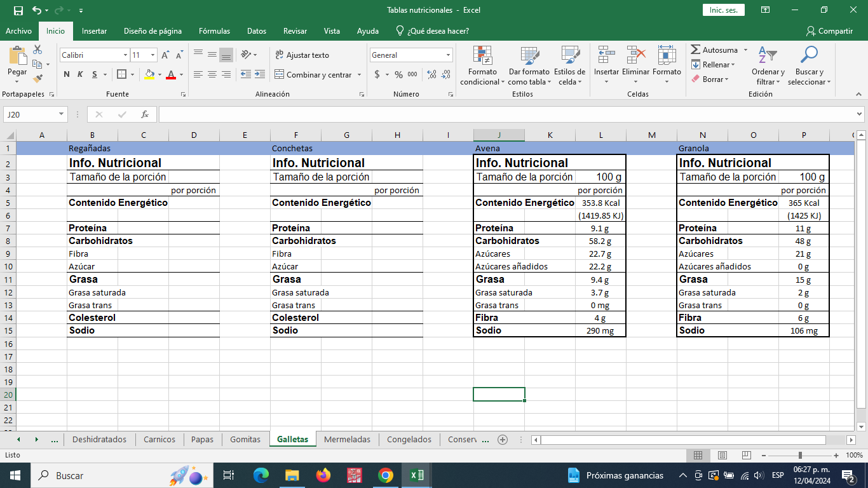This screenshot has width=868, height=488.
Task: Toggle Bold (N) formatting
Action: (67, 74)
